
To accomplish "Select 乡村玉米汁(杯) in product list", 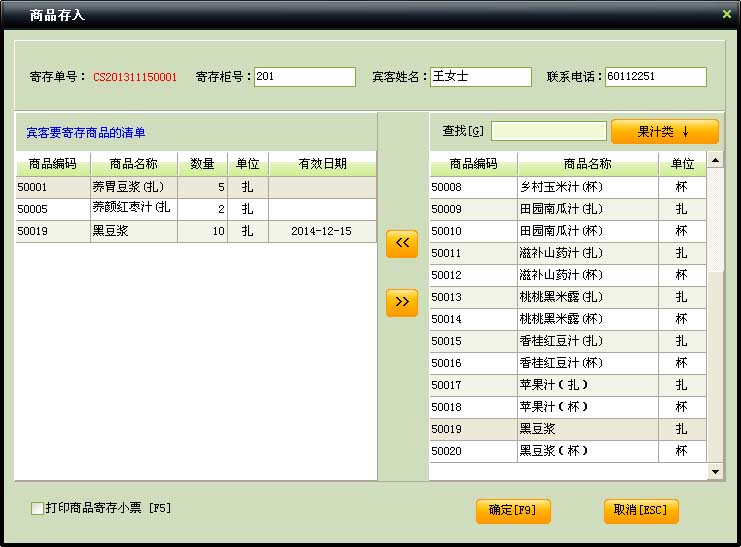I will click(x=587, y=187).
